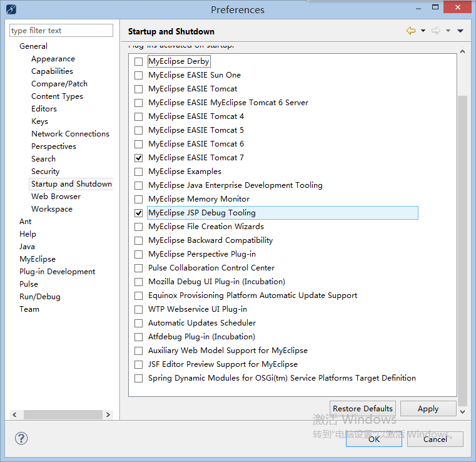Select Plug-in Development category

point(58,272)
